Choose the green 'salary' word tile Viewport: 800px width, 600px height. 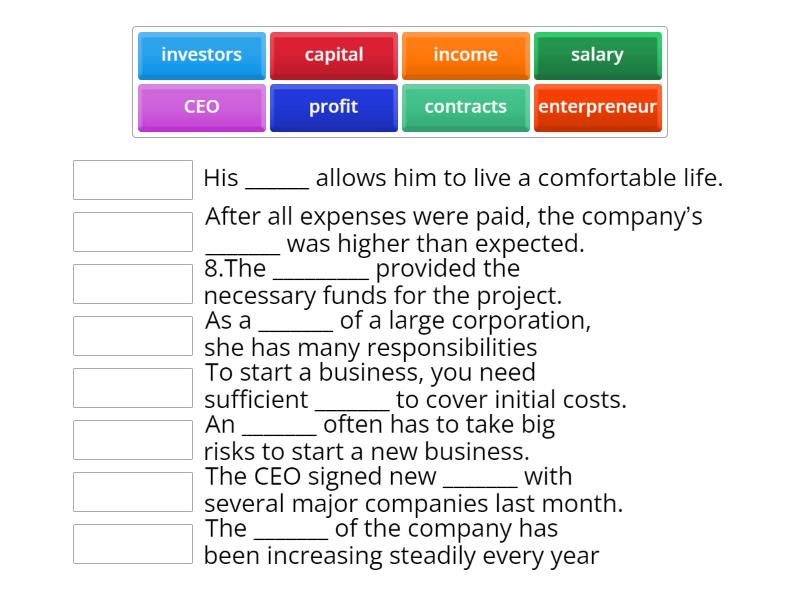[x=597, y=55]
